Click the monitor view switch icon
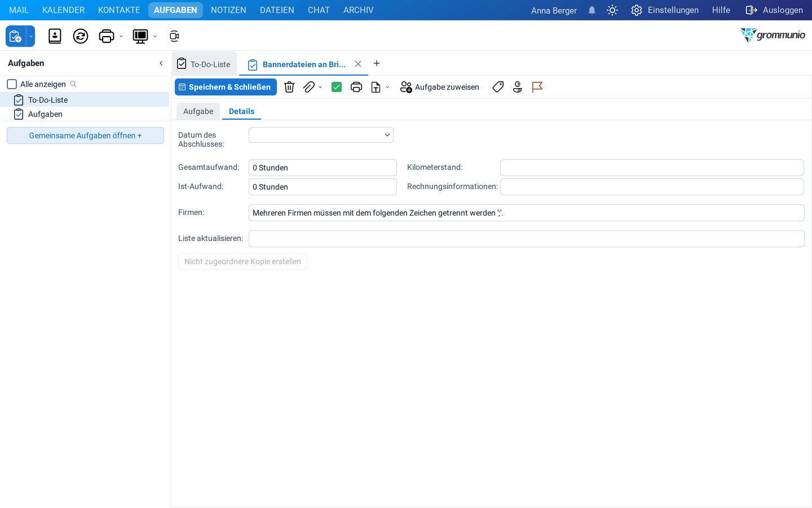The height and width of the screenshot is (508, 812). (x=140, y=36)
